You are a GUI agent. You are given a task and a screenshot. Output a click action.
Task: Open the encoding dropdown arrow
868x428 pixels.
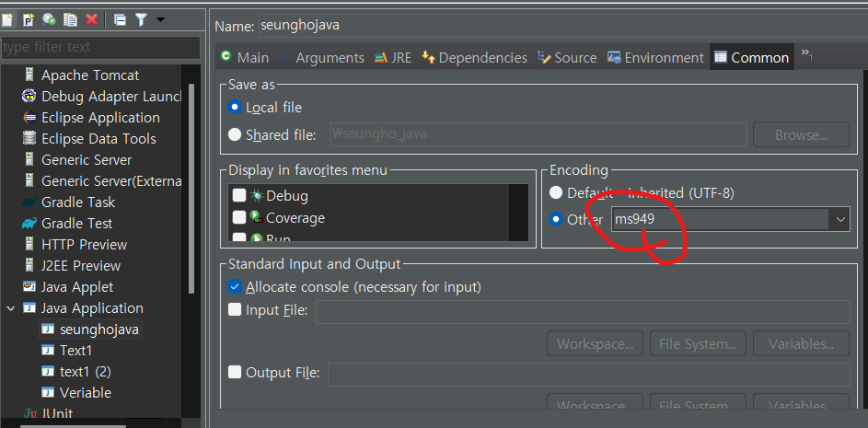click(x=839, y=220)
